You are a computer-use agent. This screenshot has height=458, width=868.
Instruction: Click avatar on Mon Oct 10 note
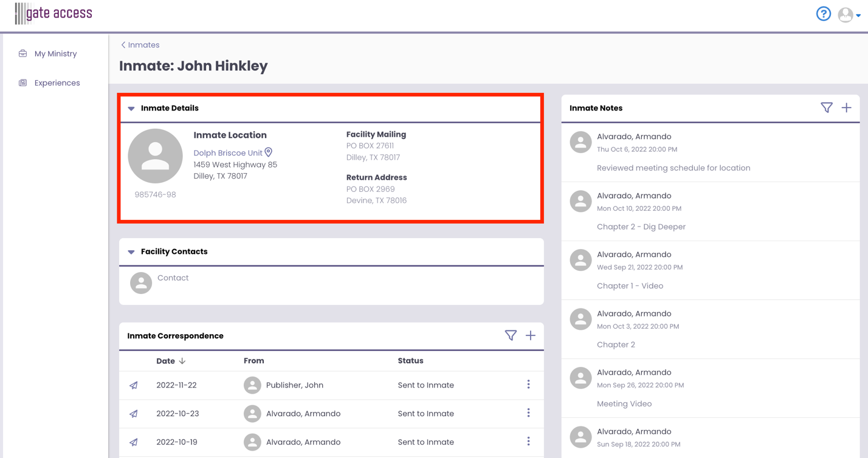[x=580, y=201]
